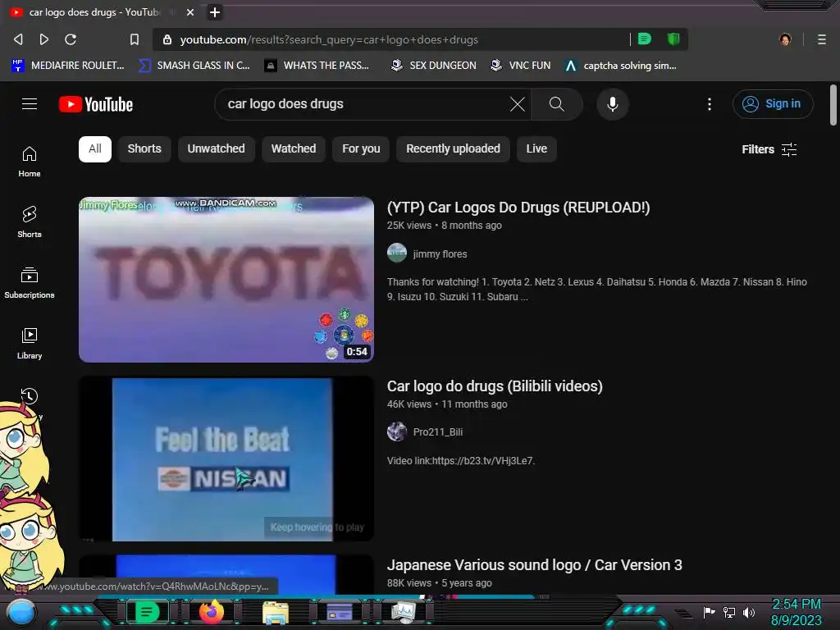Open the WHATS THE PASS... bookmark
Viewport: 840px width, 630px height.
pyautogui.click(x=317, y=66)
